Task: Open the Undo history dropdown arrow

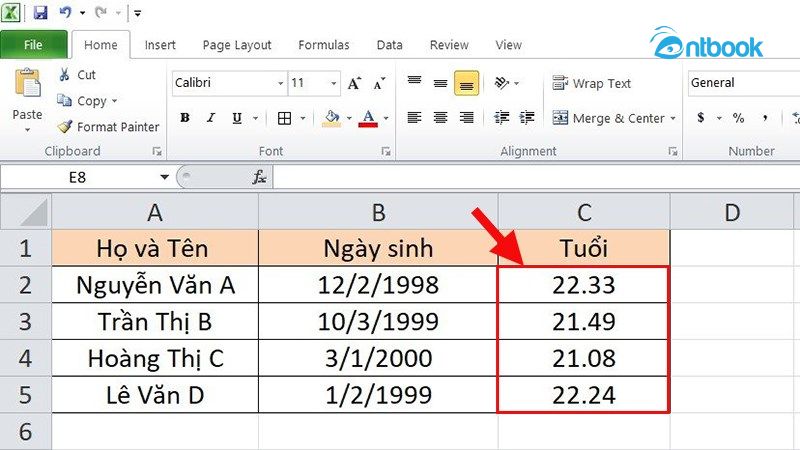Action: tap(82, 13)
